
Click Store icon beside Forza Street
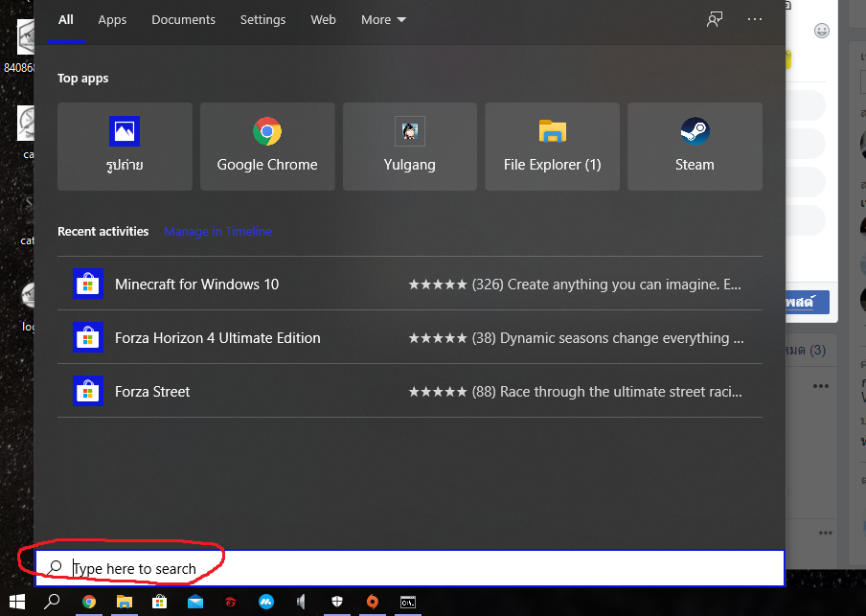(x=88, y=391)
